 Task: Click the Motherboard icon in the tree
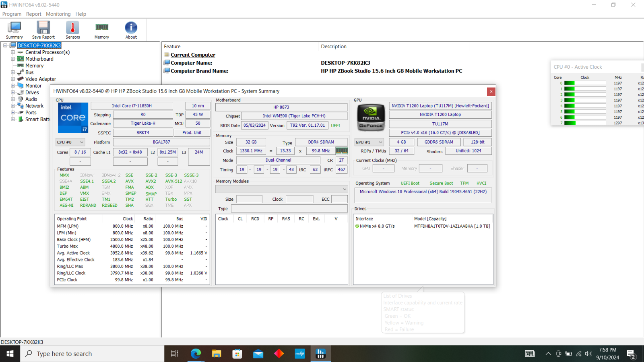tap(21, 59)
